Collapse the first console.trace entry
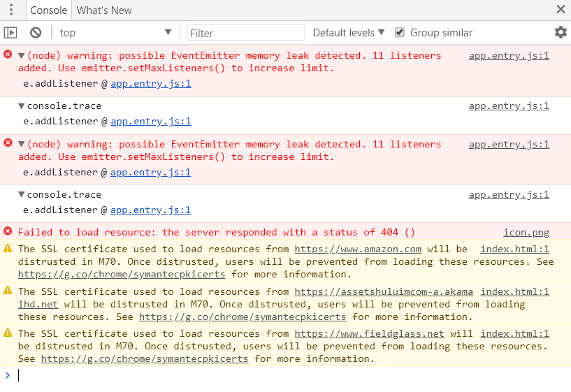571x392 pixels. point(22,106)
